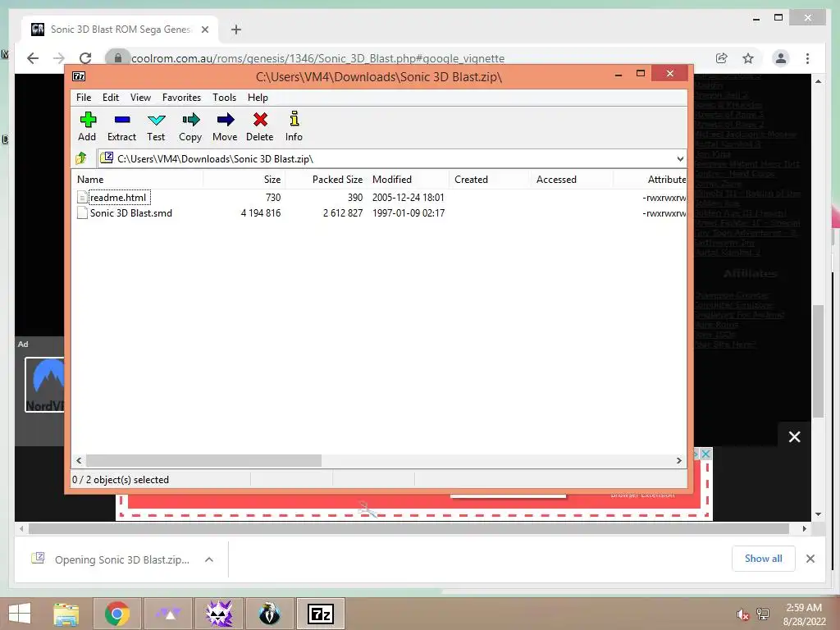Open the Tools menu
The image size is (840, 630).
pos(225,98)
